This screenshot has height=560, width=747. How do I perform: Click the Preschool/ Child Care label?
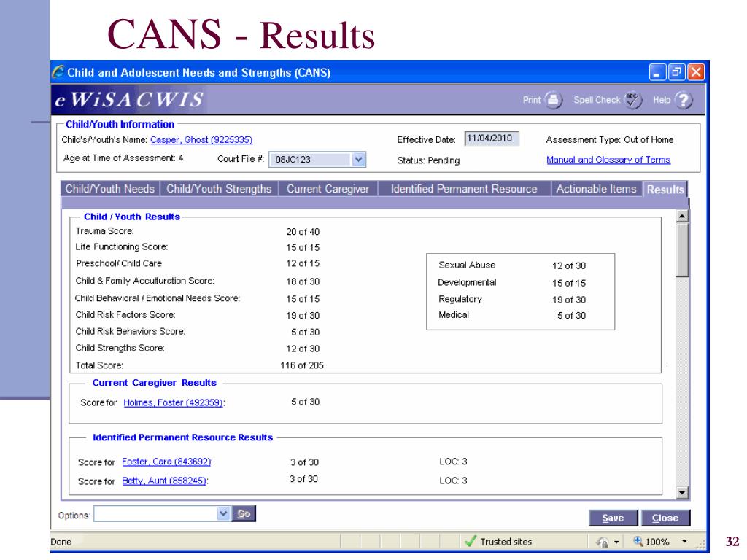119,263
